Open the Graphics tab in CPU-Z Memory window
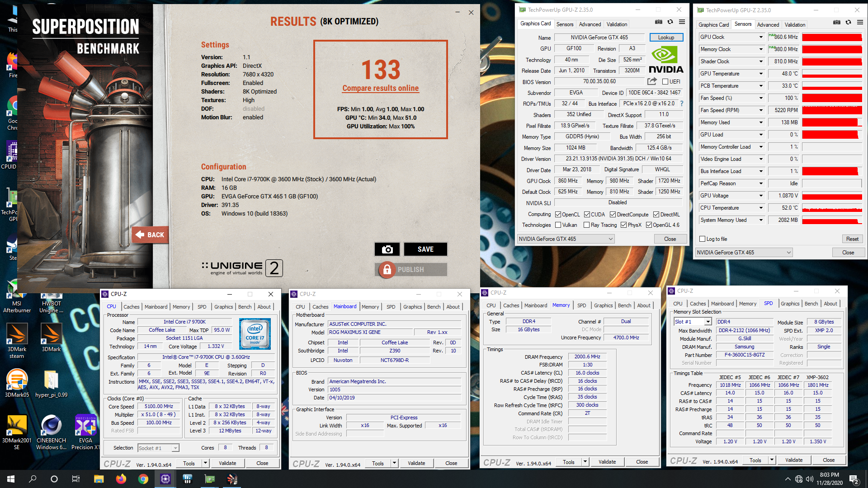 [603, 305]
